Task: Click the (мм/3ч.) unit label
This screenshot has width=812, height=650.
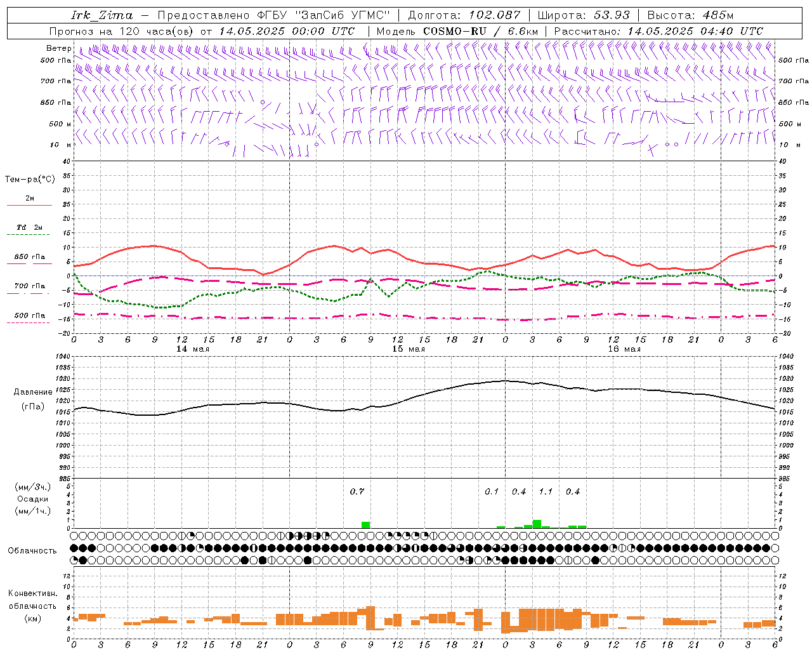Action: pos(33,487)
